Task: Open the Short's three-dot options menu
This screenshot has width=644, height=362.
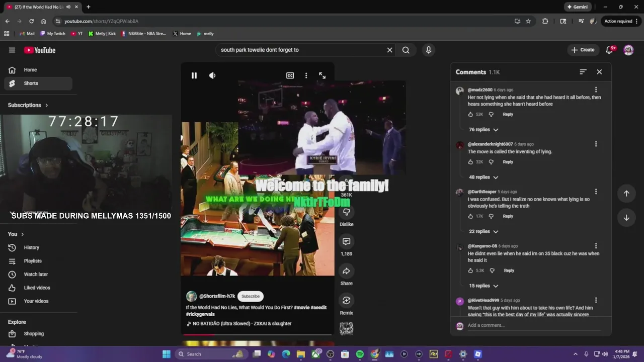Action: pyautogui.click(x=306, y=75)
